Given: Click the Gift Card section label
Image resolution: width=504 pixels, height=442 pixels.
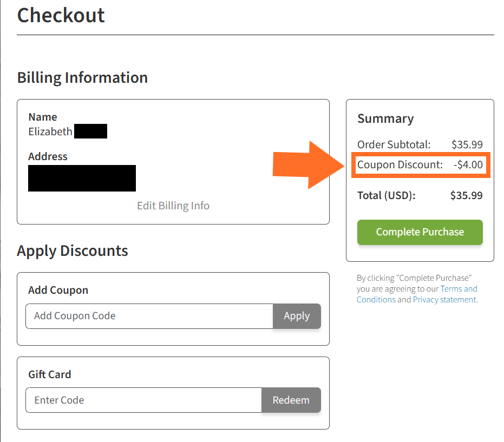Looking at the screenshot, I should (x=50, y=374).
